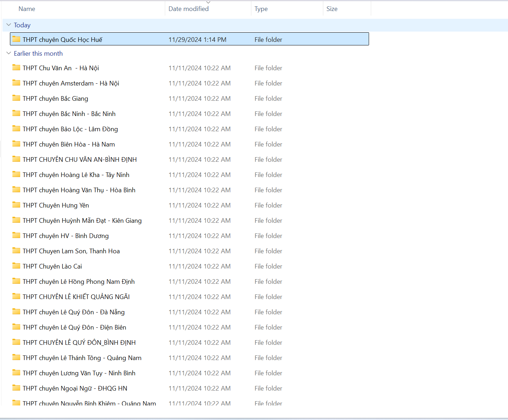Image resolution: width=508 pixels, height=420 pixels.
Task: Click folder icon of THPT chuyên Lê Quý Đôn - Điện Biên
Action: tap(16, 327)
